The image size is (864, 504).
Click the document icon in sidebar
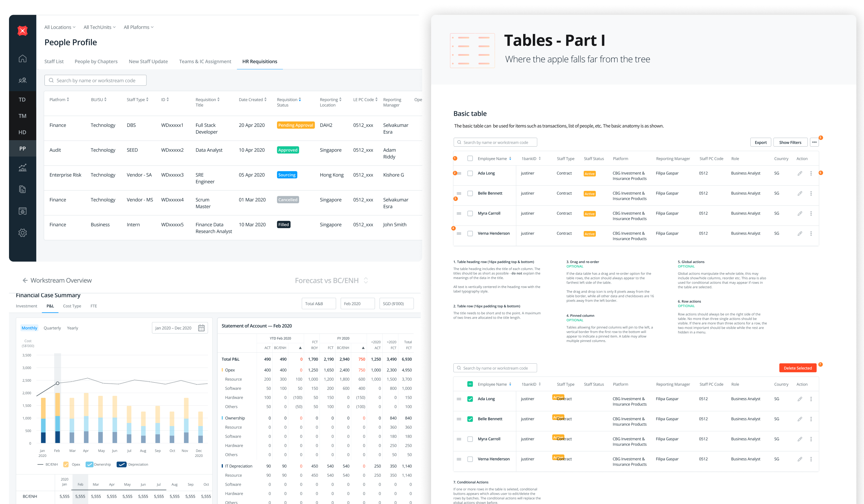tap(22, 189)
